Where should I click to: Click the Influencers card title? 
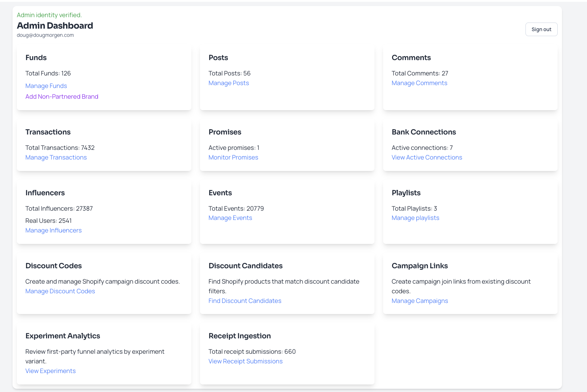click(x=45, y=193)
